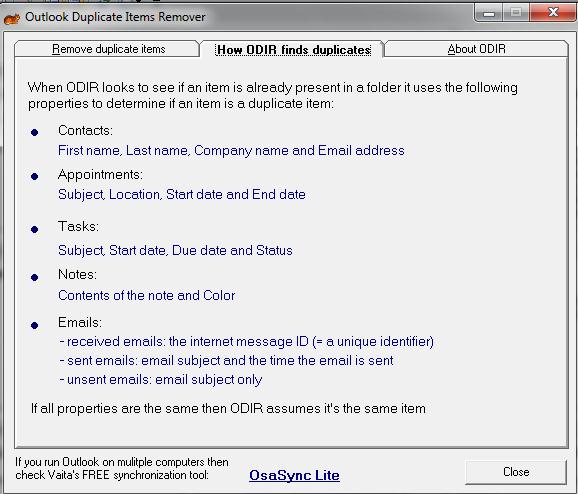The width and height of the screenshot is (578, 494).
Task: Click the Close button
Action: (x=516, y=472)
